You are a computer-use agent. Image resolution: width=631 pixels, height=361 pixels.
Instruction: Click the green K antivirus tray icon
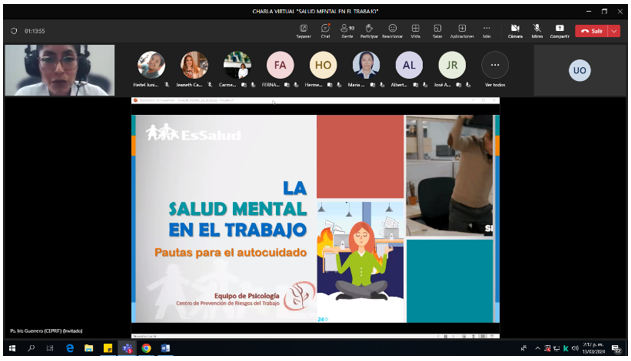[x=566, y=348]
